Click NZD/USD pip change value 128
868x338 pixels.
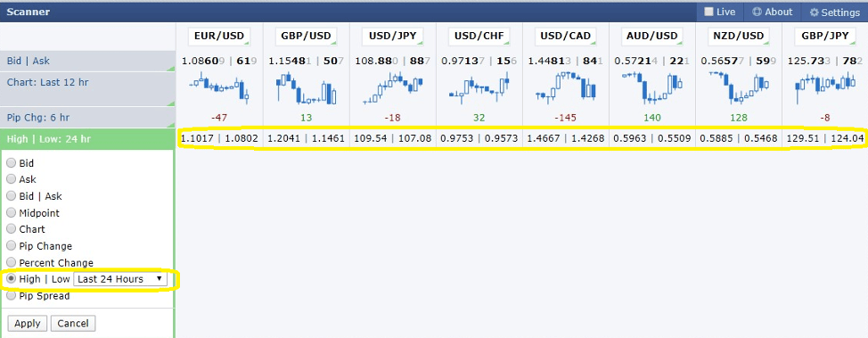(x=739, y=118)
